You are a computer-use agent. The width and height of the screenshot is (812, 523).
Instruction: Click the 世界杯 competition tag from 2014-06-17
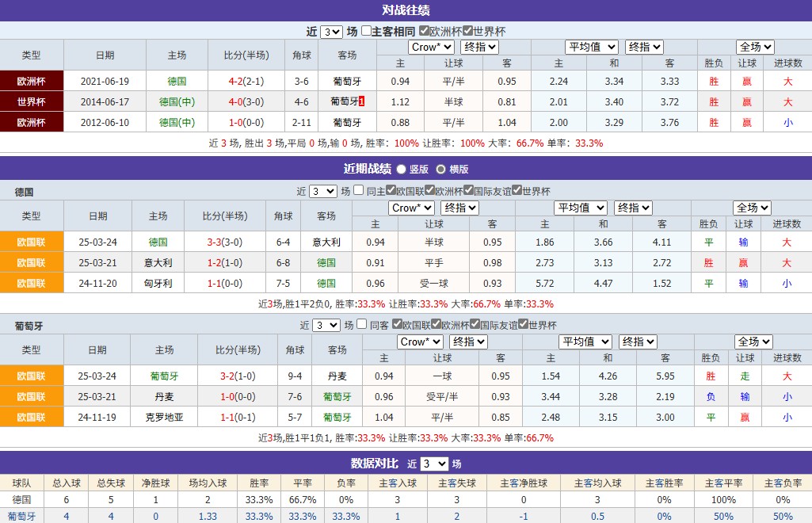(x=32, y=101)
